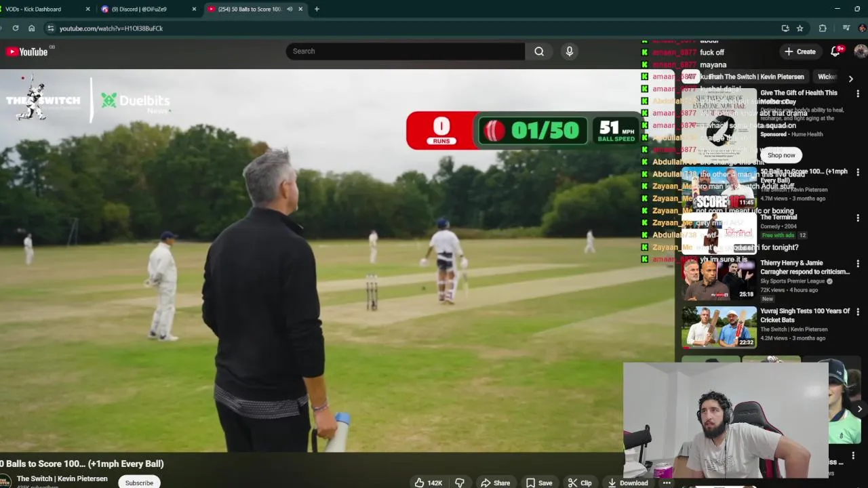
Task: Download the video
Action: (x=628, y=483)
